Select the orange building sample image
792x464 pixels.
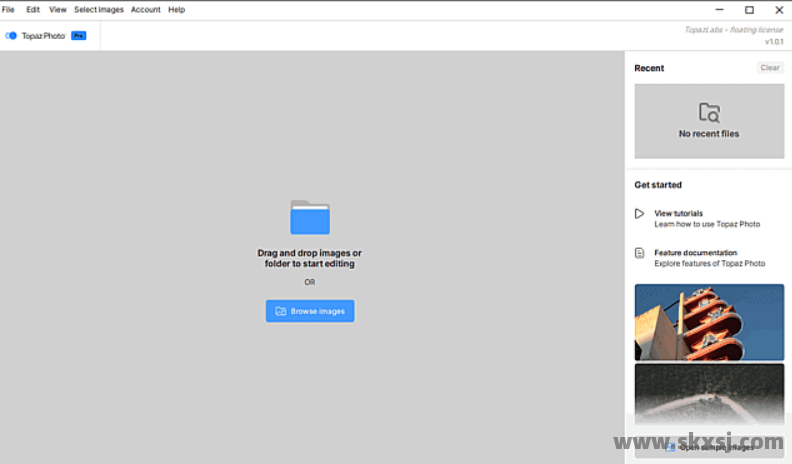tap(709, 322)
